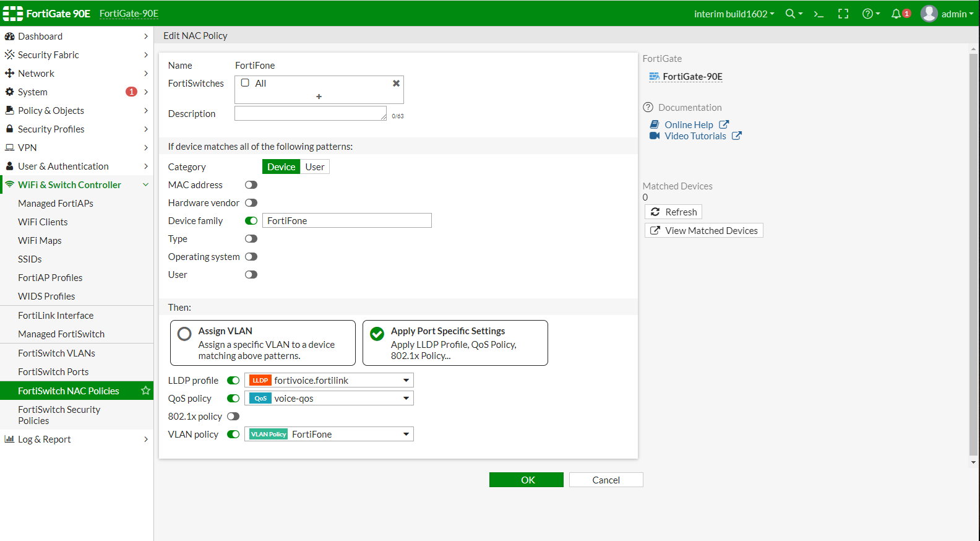Image resolution: width=980 pixels, height=541 pixels.
Task: Add a FortiSwitch with the plus icon
Action: pos(319,97)
